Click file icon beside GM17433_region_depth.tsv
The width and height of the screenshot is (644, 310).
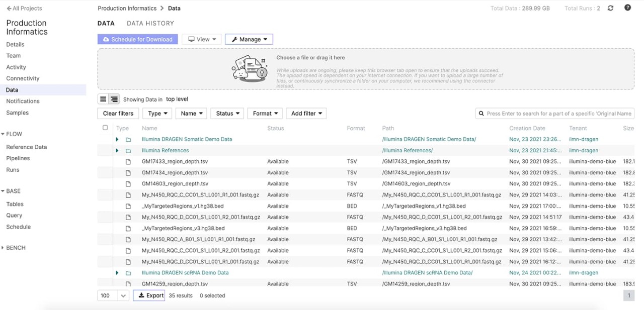click(x=128, y=161)
